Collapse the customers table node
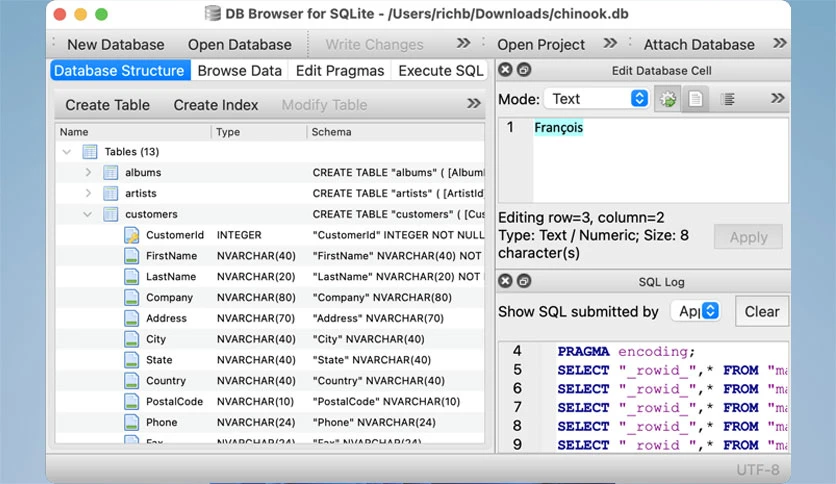Image resolution: width=836 pixels, height=484 pixels. tap(87, 214)
